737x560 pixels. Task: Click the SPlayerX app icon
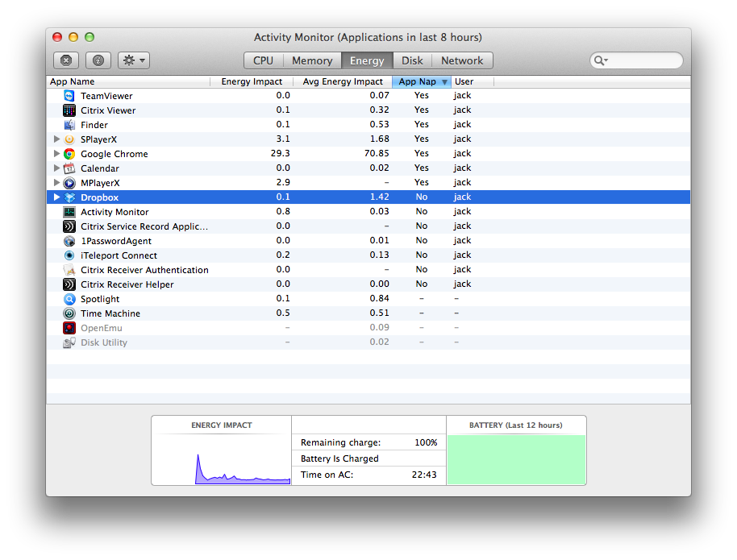pyautogui.click(x=69, y=139)
